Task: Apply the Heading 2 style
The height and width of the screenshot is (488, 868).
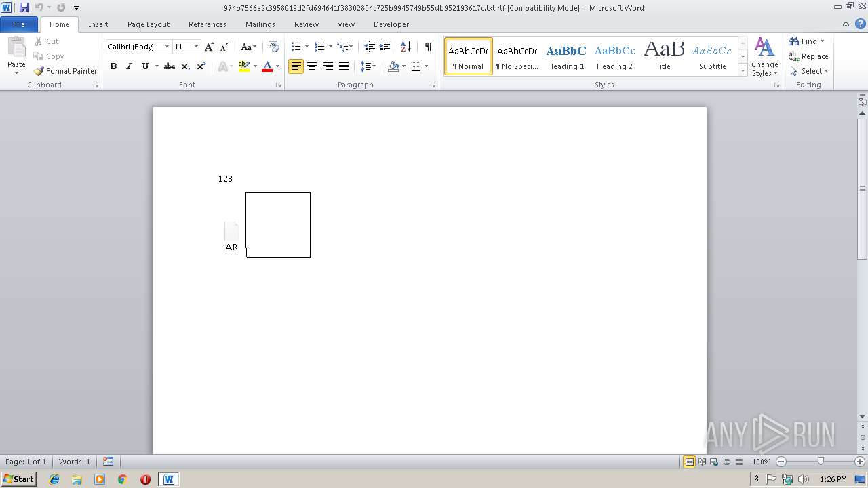Action: (614, 56)
